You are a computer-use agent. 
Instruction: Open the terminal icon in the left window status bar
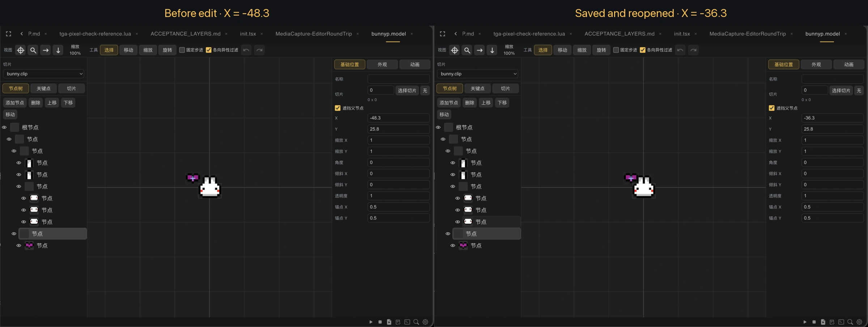pyautogui.click(x=407, y=322)
